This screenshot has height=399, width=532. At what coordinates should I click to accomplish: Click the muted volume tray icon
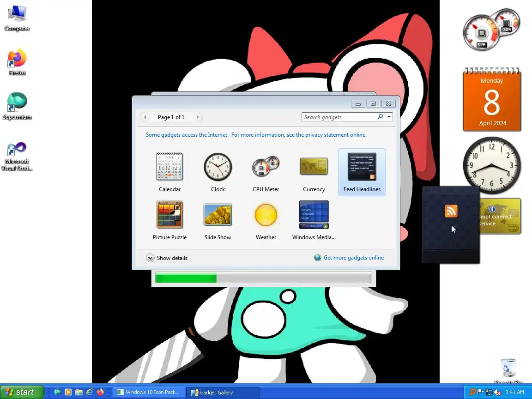tap(497, 392)
